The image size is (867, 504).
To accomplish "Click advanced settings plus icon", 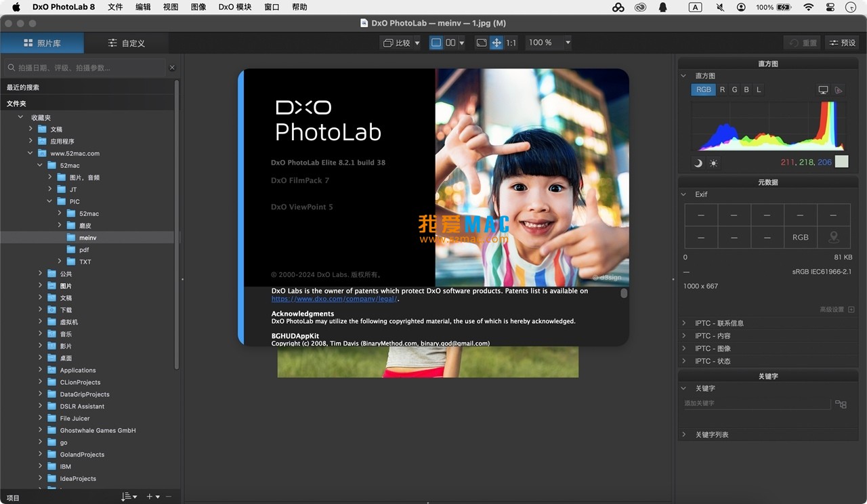I will click(851, 310).
